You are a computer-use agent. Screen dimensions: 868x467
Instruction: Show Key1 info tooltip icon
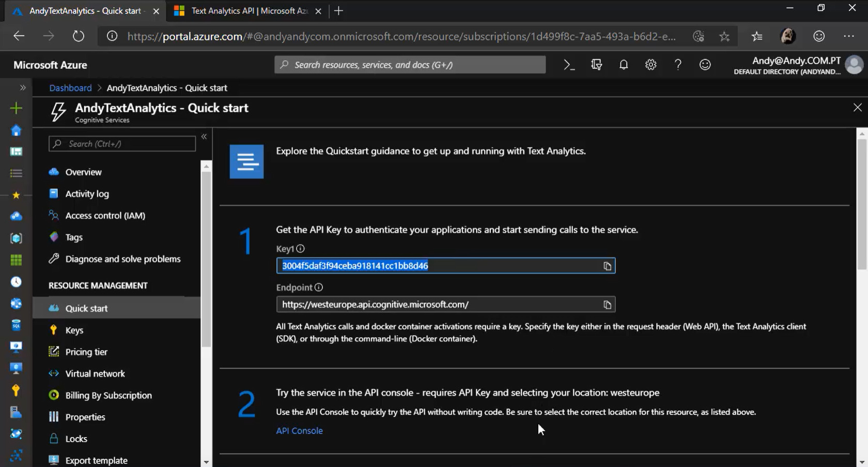click(300, 249)
